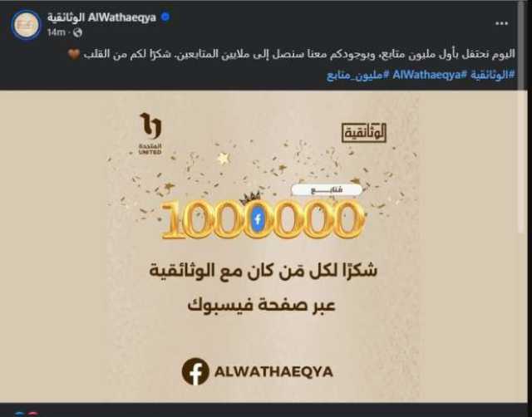This screenshot has height=417, width=532.
Task: Open the 1000000 followers celebration image
Action: [x=263, y=246]
